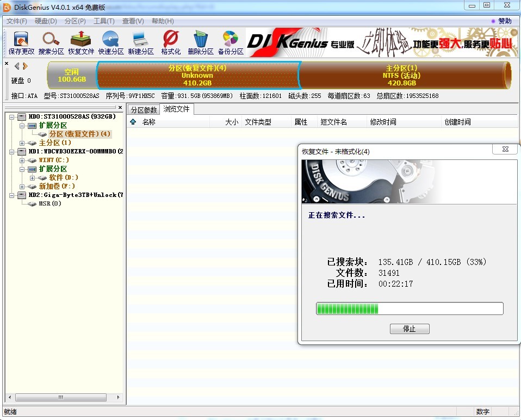Open Search Partitions (搜索分区) tool

point(51,42)
